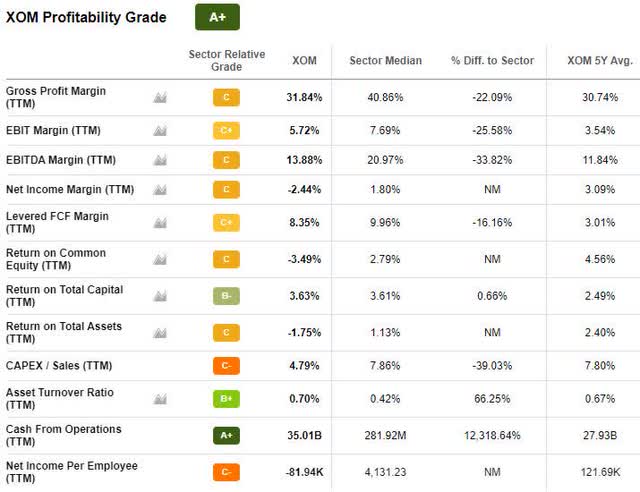Click Return on Common Equity chart icon
Image resolution: width=640 pixels, height=492 pixels.
tap(160, 259)
